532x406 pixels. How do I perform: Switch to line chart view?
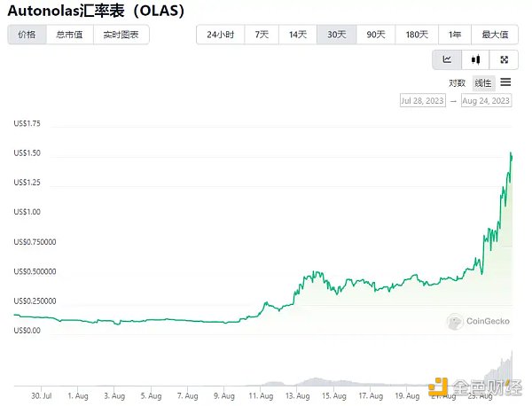tap(447, 60)
